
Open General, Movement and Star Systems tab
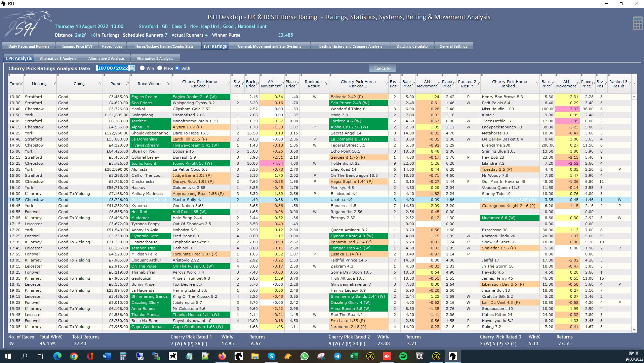270,46
